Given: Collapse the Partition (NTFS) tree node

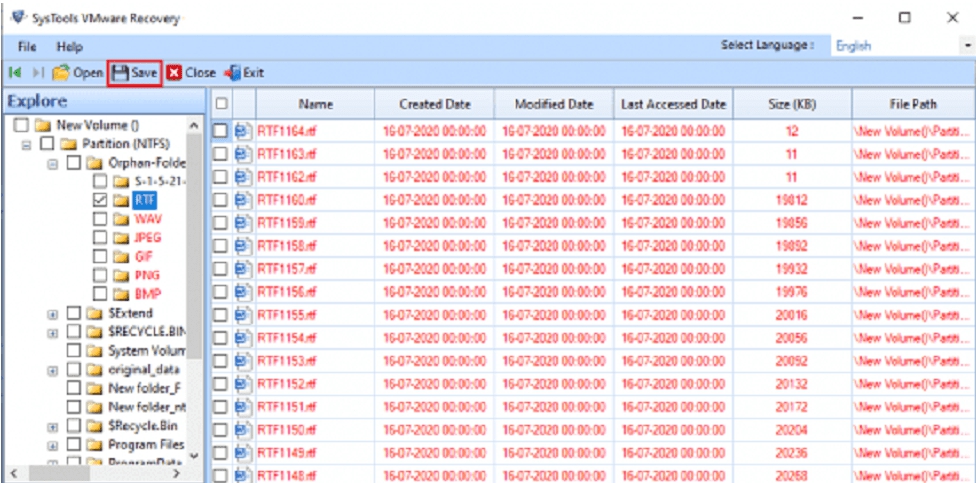Looking at the screenshot, I should pos(27,144).
